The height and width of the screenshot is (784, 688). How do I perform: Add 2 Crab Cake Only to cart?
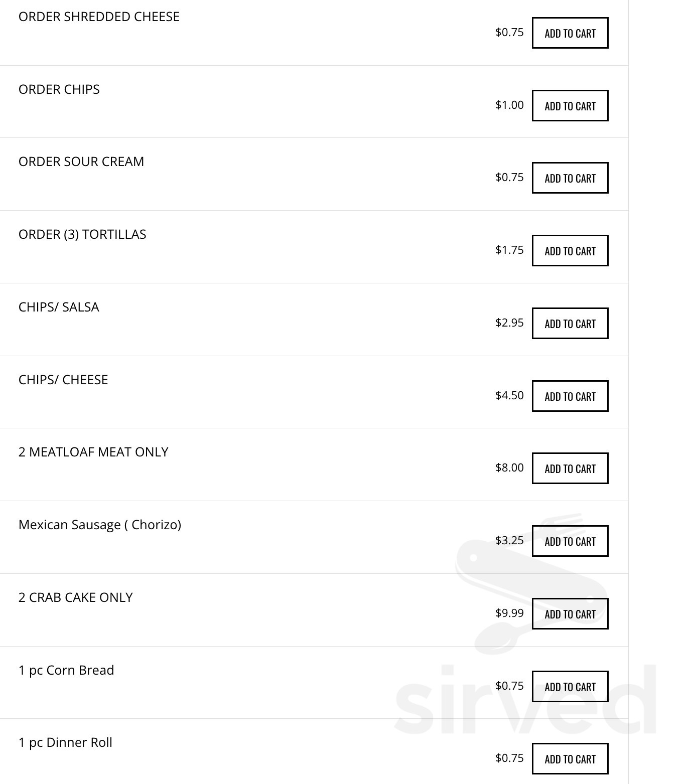pos(570,614)
